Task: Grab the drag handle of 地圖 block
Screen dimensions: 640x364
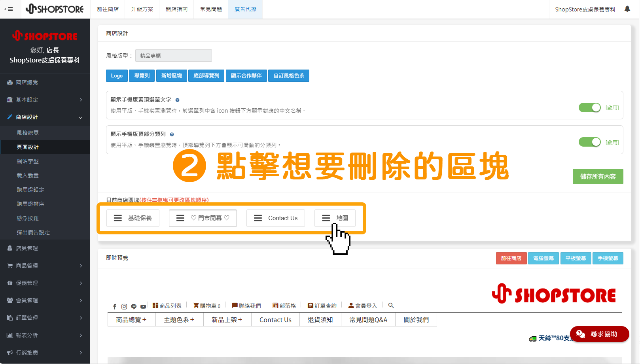Action: coord(326,218)
